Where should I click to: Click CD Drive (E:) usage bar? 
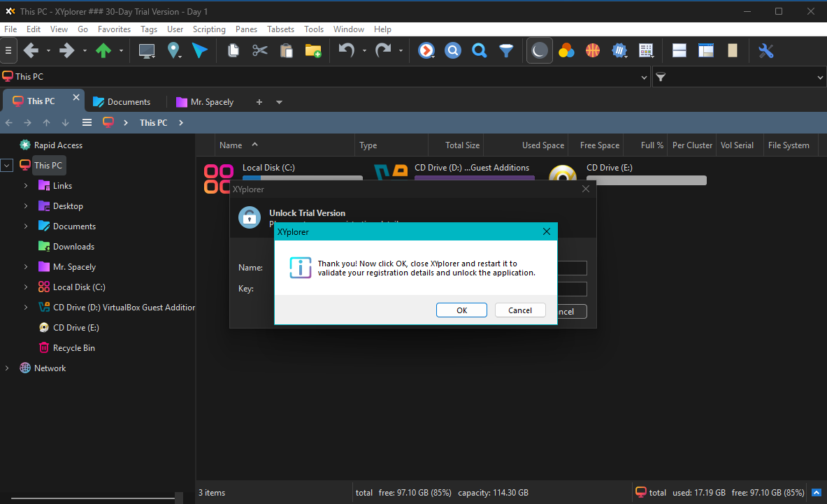[646, 180]
